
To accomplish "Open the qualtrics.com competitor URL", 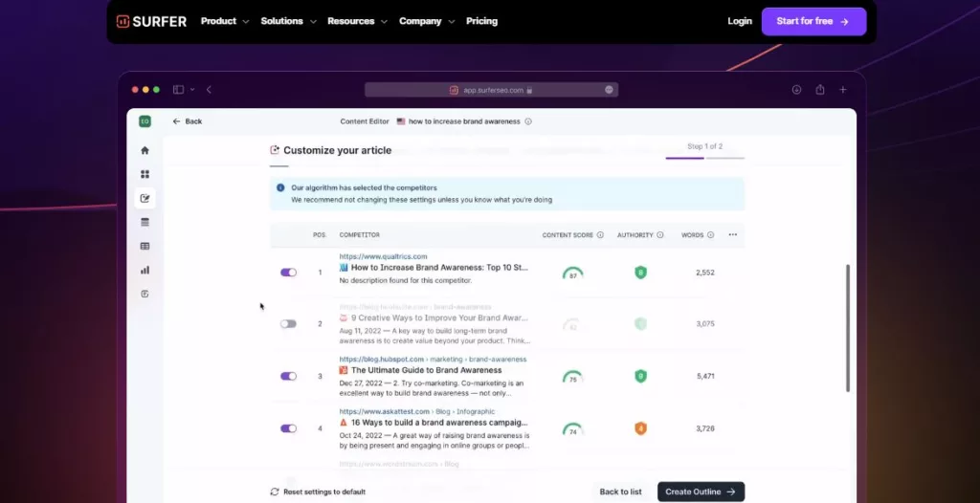I will pos(383,256).
